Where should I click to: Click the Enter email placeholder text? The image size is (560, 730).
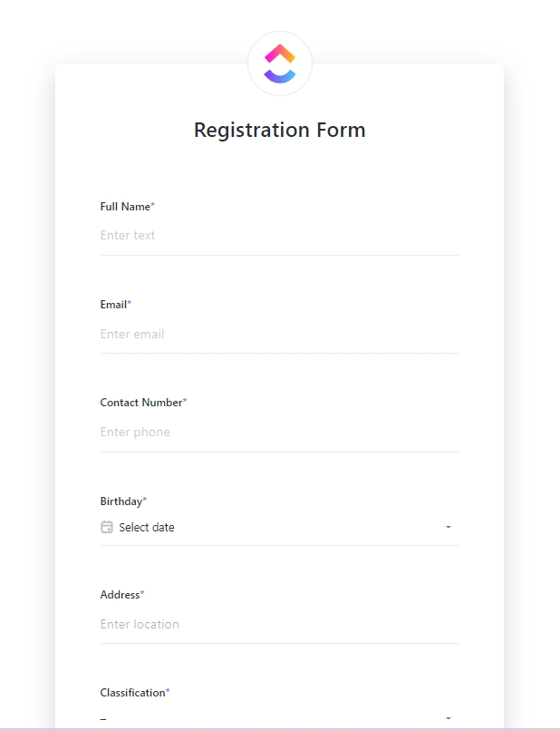(130, 334)
